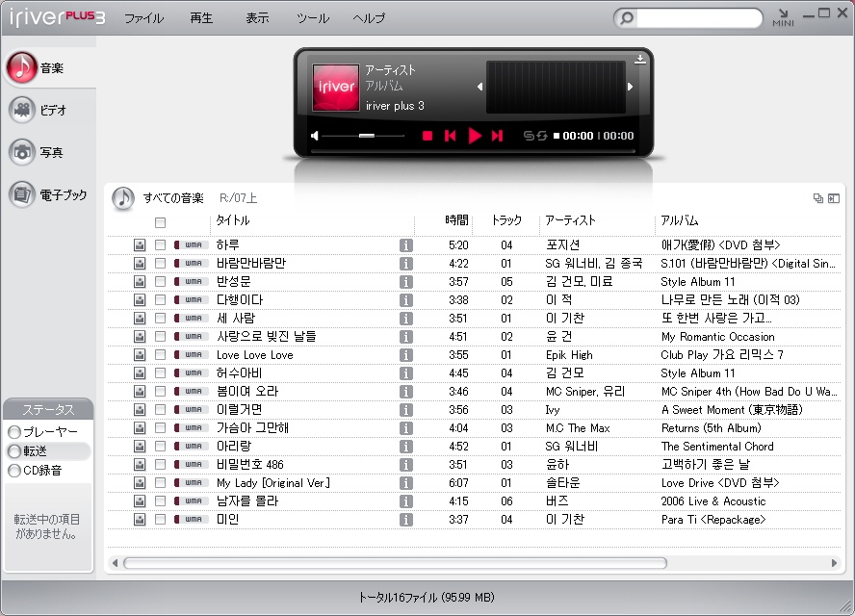Open info for 하루 track

tap(405, 245)
